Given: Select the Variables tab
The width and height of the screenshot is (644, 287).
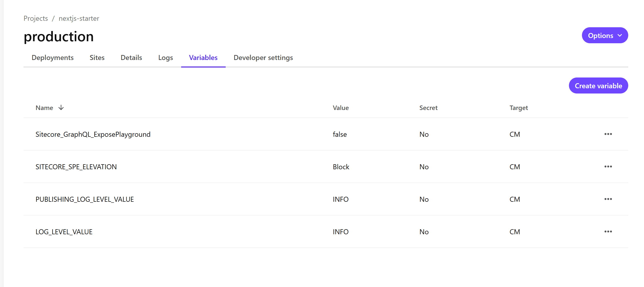Looking at the screenshot, I should pyautogui.click(x=203, y=58).
